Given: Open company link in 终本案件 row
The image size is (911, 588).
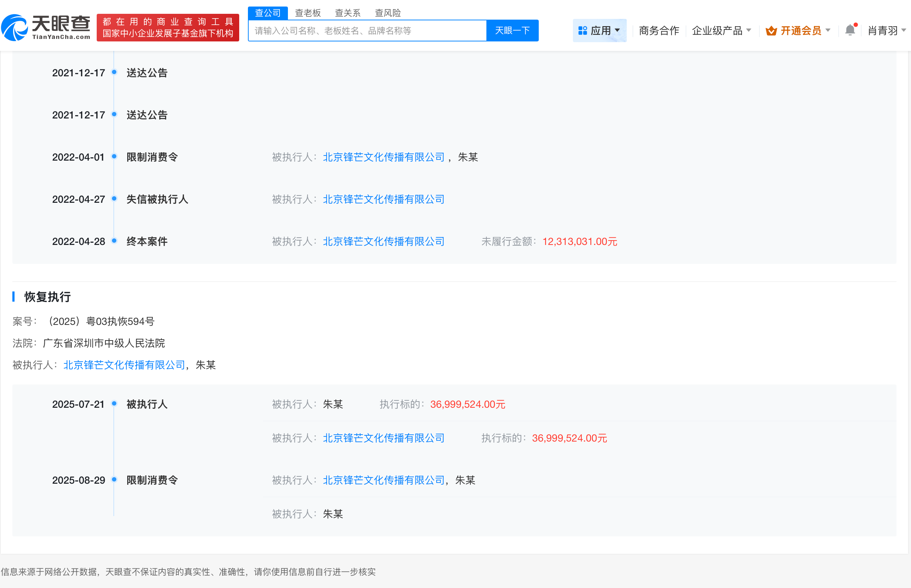Looking at the screenshot, I should pos(383,241).
